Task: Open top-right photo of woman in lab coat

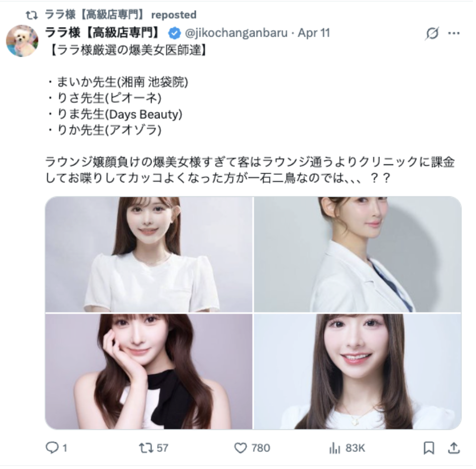Action: click(358, 254)
